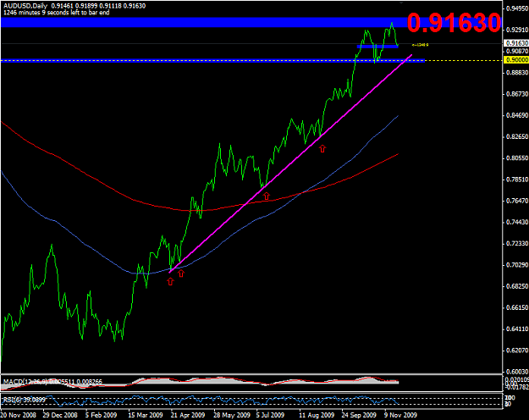Click the 0.80550 price axis label
The image size is (529, 420).
(517, 158)
